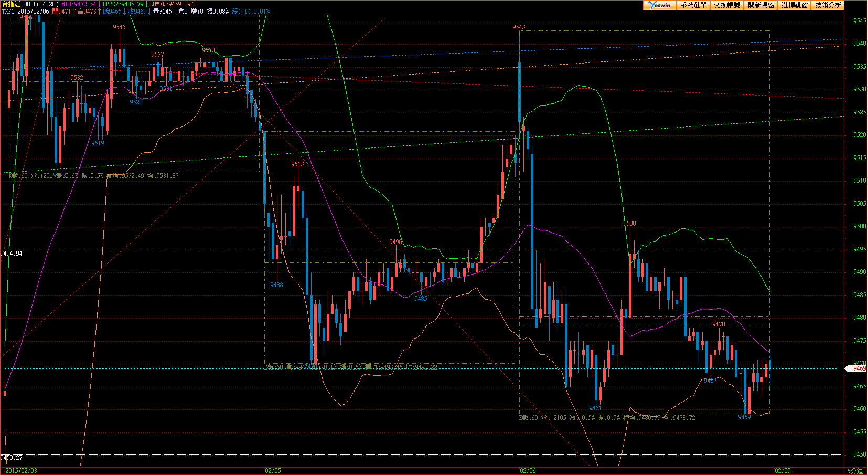The height and width of the screenshot is (475, 868).
Task: Click the Yeswin logo button
Action: click(660, 5)
